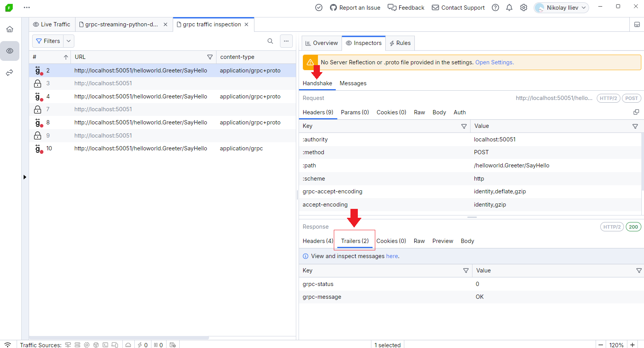Image resolution: width=644 pixels, height=348 pixels.
Task: Select session row 8 SayHello
Action: point(163,122)
